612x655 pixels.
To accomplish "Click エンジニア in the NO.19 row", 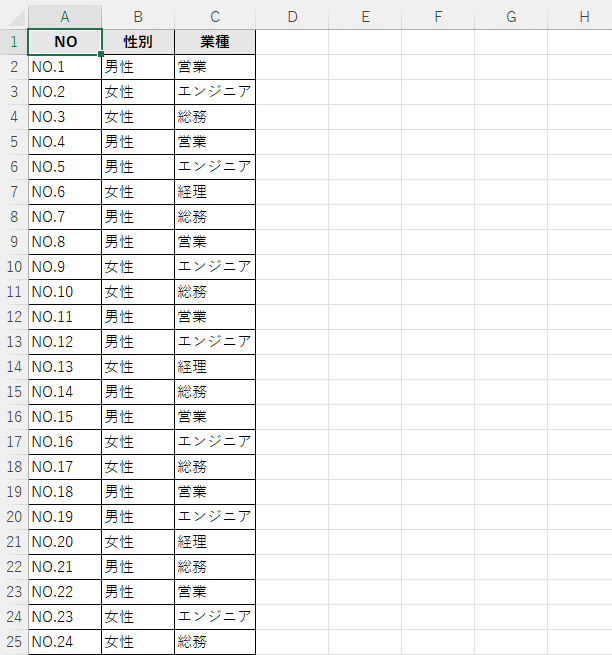I will (215, 517).
